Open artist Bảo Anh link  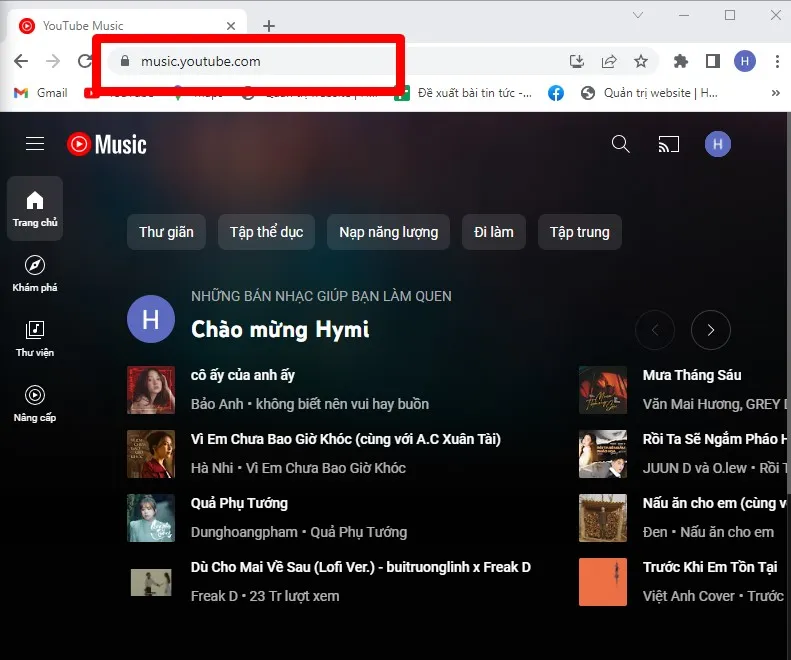point(217,404)
